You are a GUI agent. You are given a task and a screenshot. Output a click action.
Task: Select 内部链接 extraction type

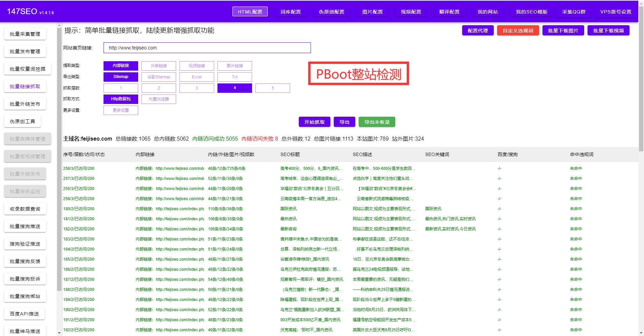(x=121, y=66)
